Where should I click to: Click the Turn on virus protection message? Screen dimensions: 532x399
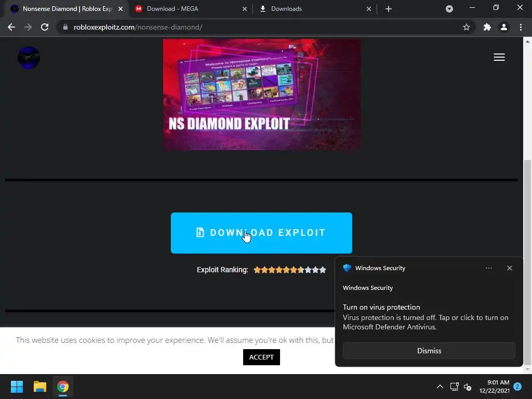pos(425,317)
